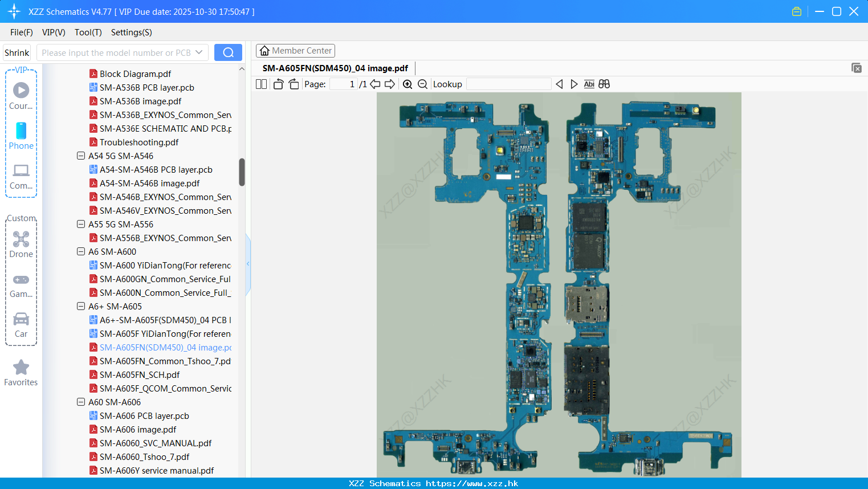Select the Car category icon
This screenshot has height=489, width=868.
[21, 325]
